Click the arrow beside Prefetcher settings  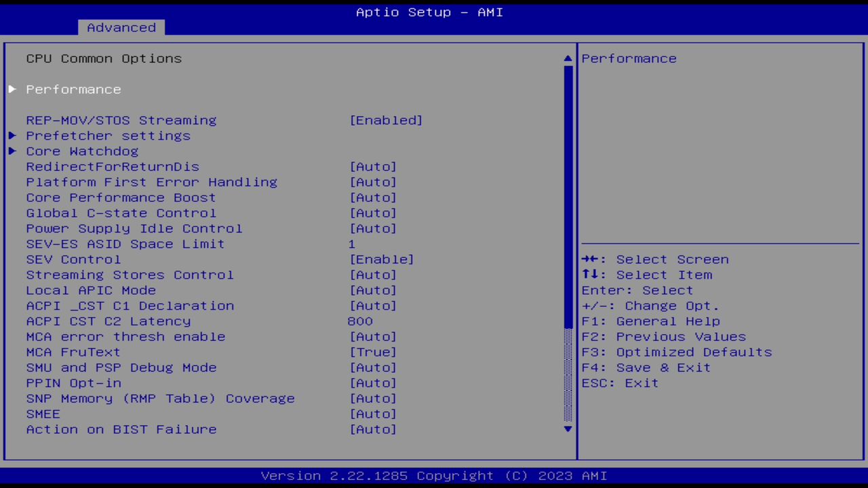[12, 136]
